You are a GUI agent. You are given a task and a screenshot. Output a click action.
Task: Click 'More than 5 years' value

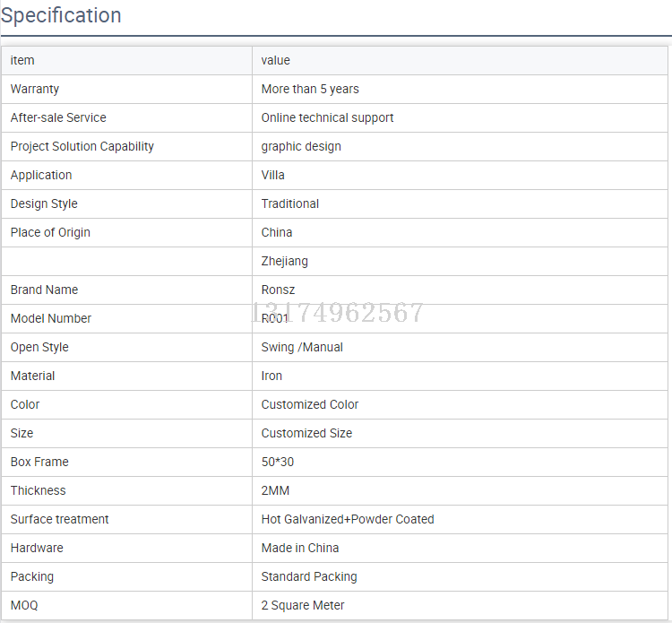pyautogui.click(x=310, y=89)
